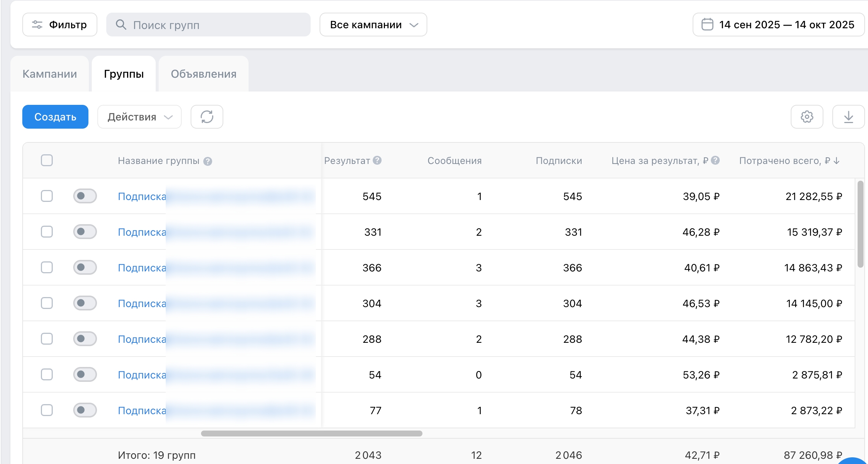Open the 14 сен – 14 окт date picker
Image resolution: width=868 pixels, height=464 pixels.
click(x=778, y=25)
